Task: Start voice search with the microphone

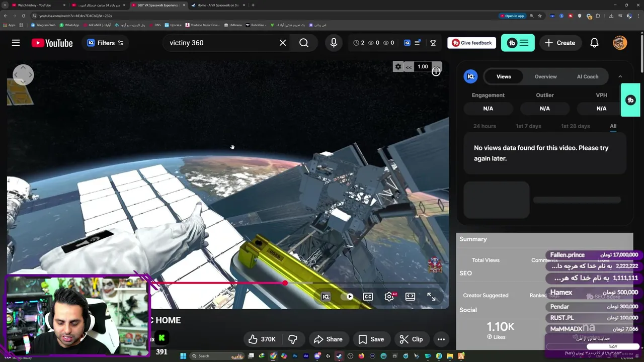Action: (x=334, y=43)
